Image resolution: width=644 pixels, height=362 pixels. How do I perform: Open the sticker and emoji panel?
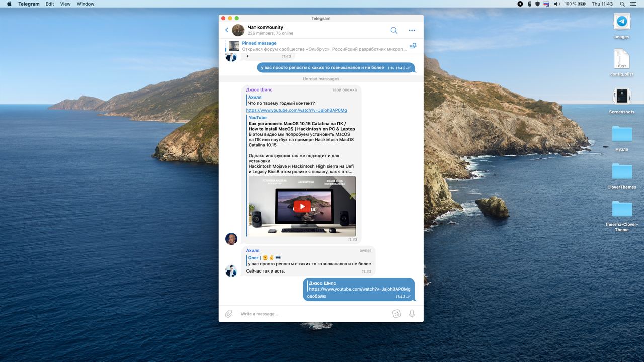click(396, 314)
